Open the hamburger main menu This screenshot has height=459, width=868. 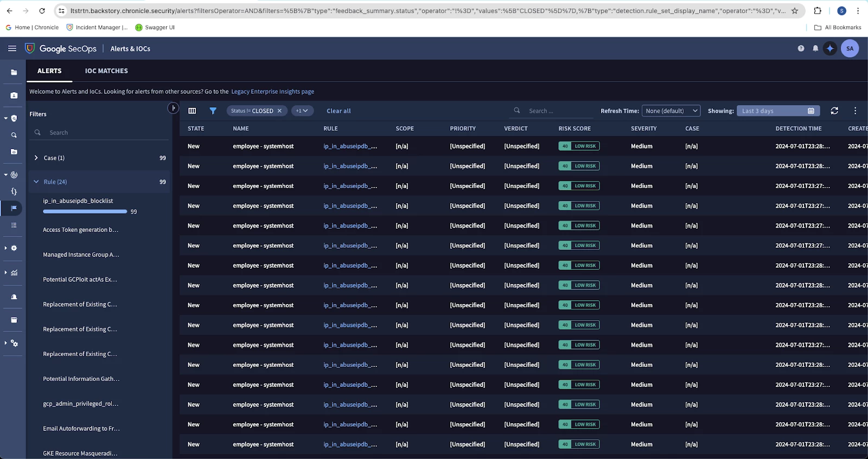click(12, 48)
